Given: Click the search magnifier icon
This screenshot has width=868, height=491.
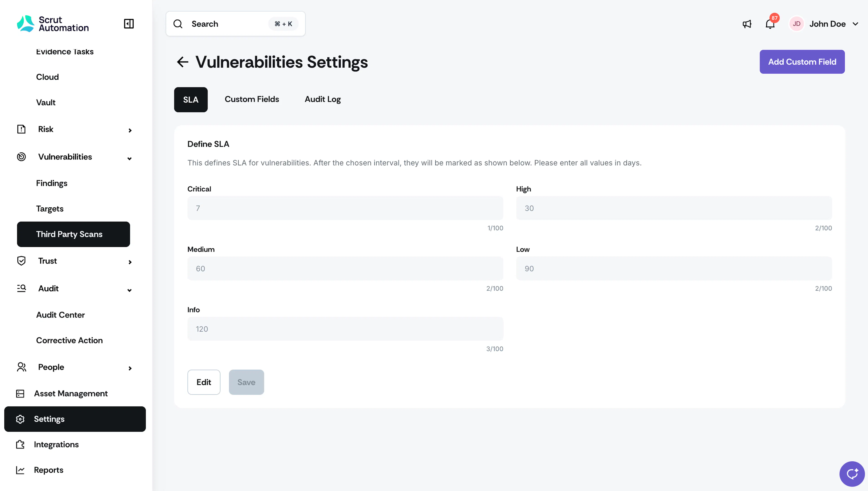Looking at the screenshot, I should [x=178, y=24].
